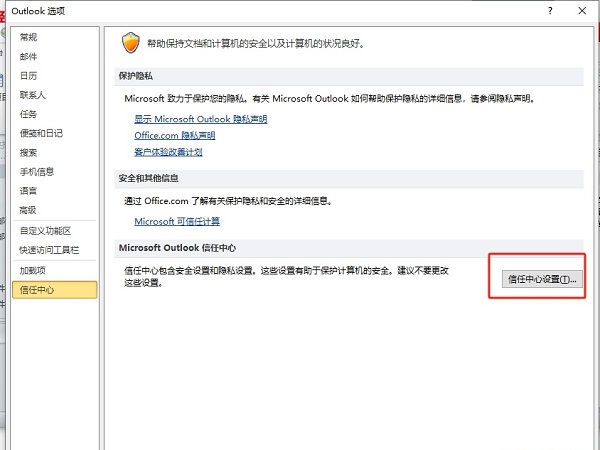
Task: Click the 安全和其他信息 section heading
Action: pyautogui.click(x=148, y=178)
